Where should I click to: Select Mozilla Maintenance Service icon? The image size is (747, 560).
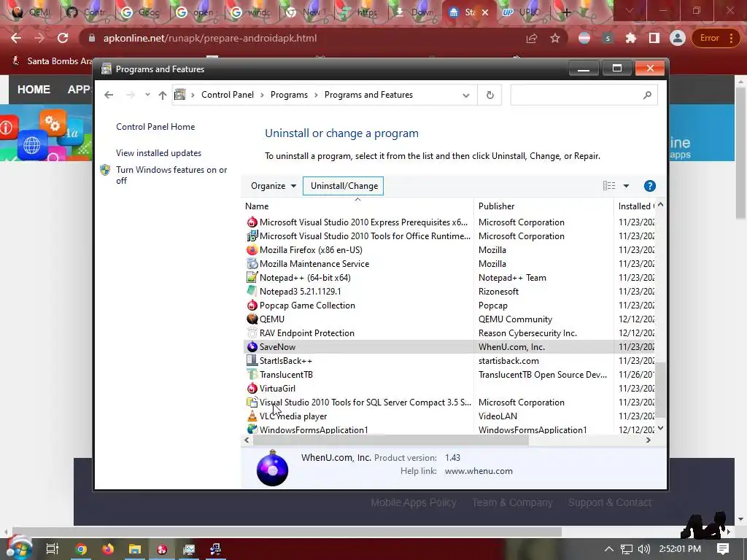[x=252, y=264]
